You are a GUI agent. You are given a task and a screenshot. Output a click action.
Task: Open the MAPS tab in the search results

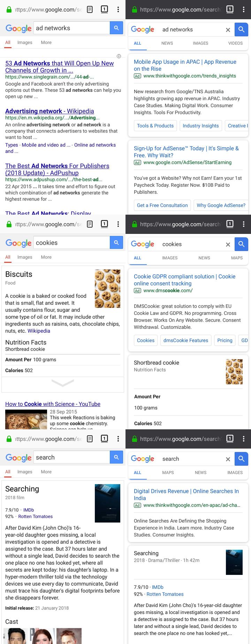point(168,472)
